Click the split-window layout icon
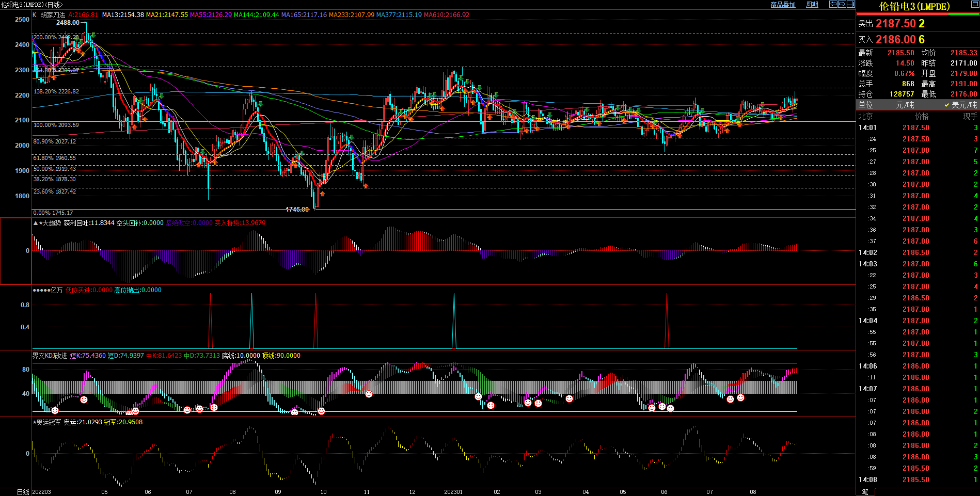Screen dimensions: 980x496 (x=850, y=4)
